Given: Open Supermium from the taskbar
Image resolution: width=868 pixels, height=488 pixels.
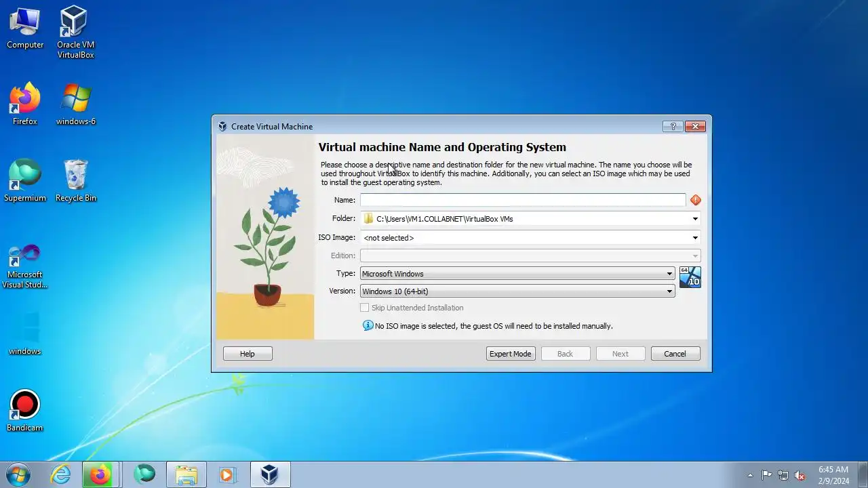Looking at the screenshot, I should click(x=144, y=474).
